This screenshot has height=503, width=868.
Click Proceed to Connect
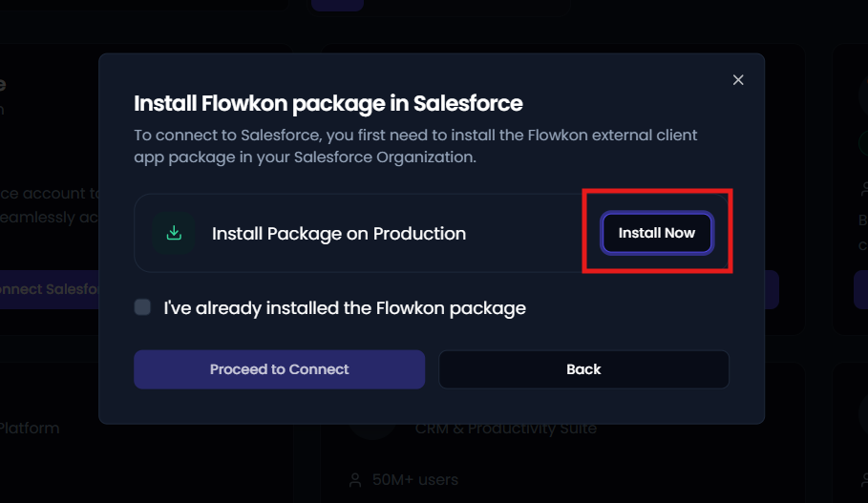click(x=280, y=369)
